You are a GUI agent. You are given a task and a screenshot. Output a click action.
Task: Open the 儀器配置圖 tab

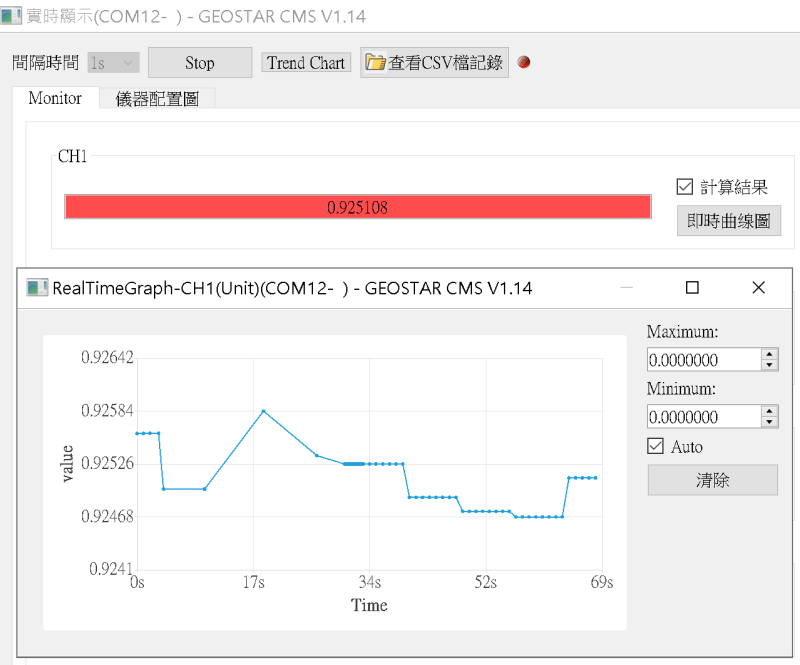coord(157,98)
